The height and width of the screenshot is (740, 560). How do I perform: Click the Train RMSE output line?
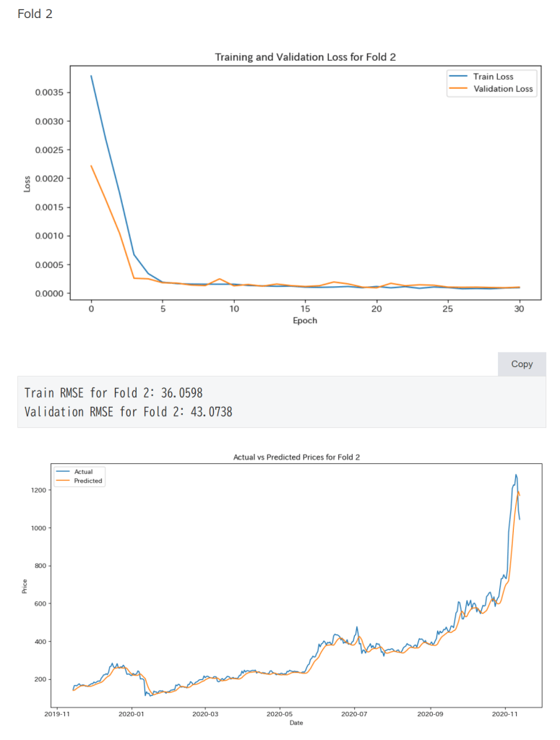pyautogui.click(x=113, y=393)
